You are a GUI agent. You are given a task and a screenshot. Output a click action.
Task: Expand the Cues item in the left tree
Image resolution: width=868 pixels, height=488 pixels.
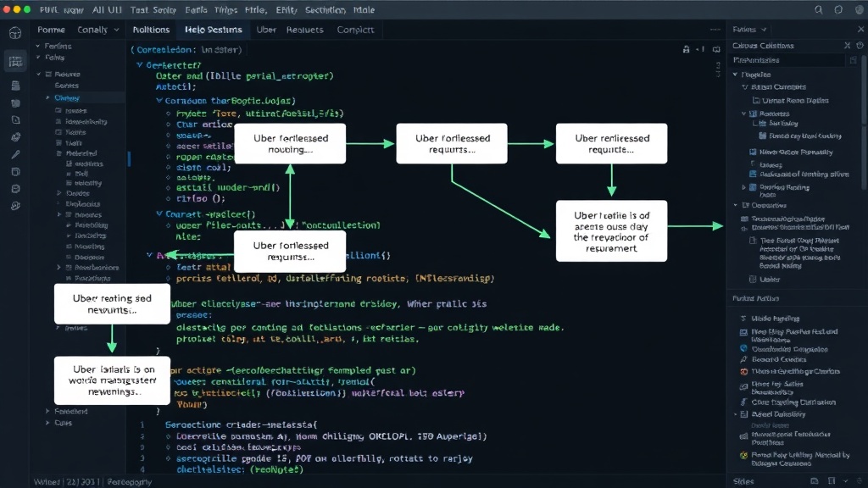(47, 423)
